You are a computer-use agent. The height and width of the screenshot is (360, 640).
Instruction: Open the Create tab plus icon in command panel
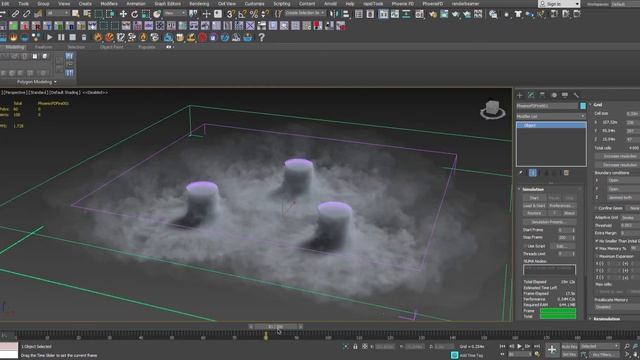click(520, 95)
